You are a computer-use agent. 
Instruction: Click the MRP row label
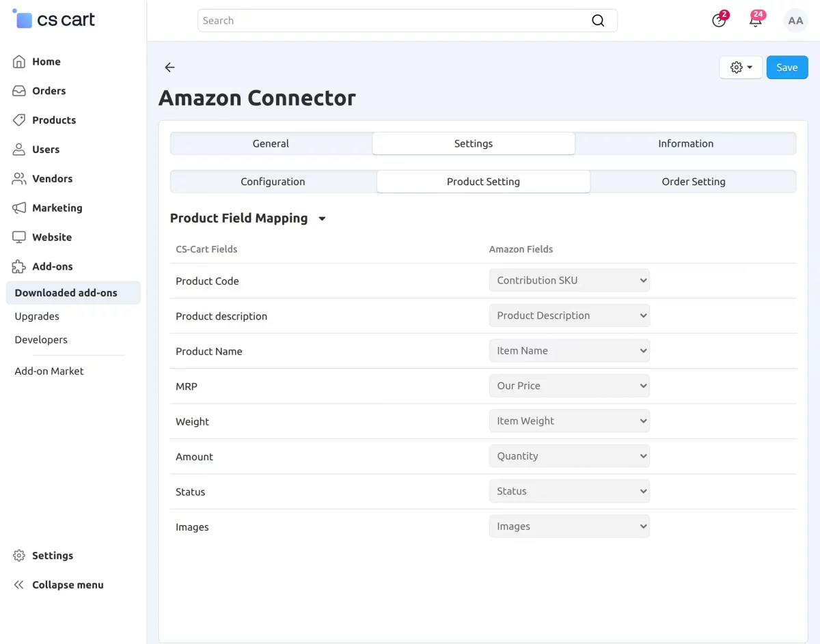pos(187,387)
